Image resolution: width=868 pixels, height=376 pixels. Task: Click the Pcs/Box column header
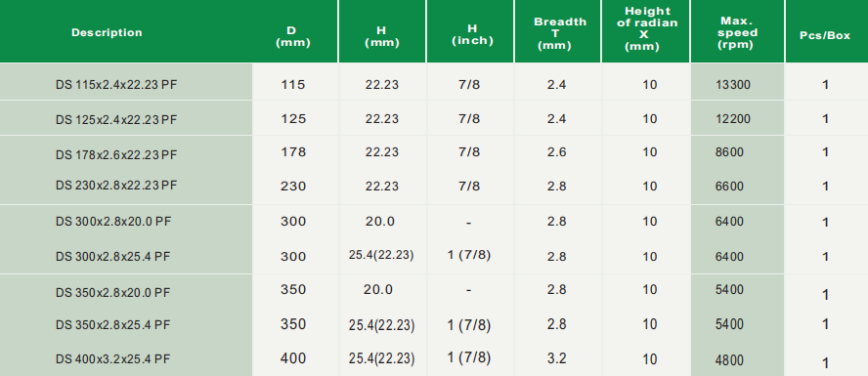825,35
